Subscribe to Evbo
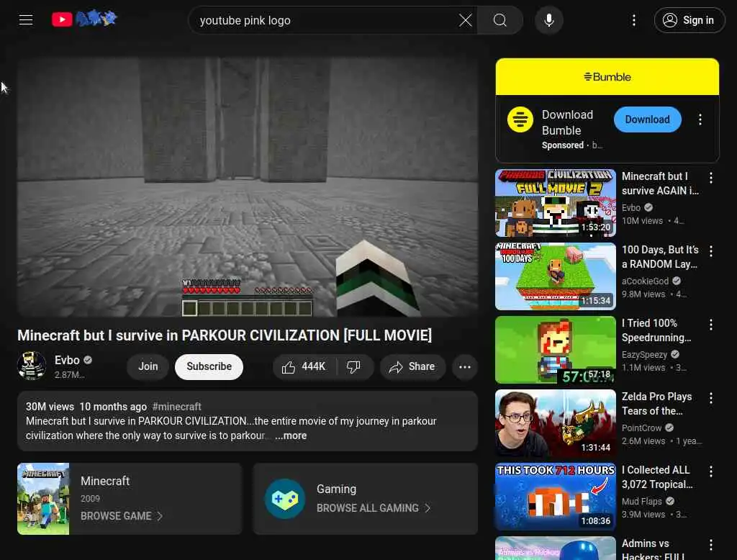The width and height of the screenshot is (737, 560). (x=209, y=366)
